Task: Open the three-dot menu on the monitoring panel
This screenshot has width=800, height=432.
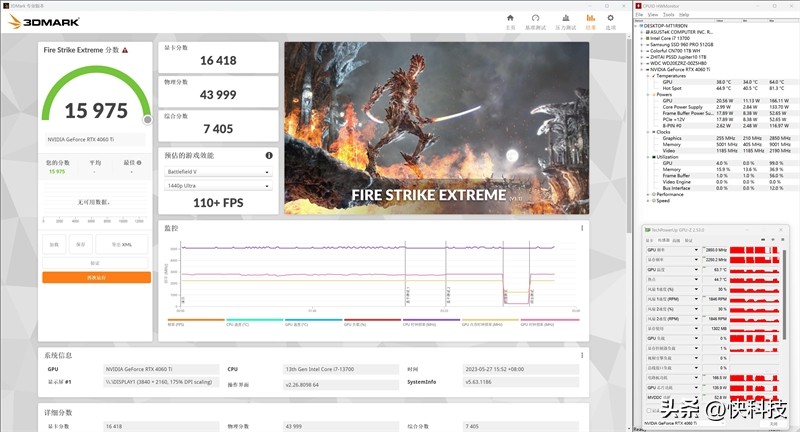Action: pos(582,228)
